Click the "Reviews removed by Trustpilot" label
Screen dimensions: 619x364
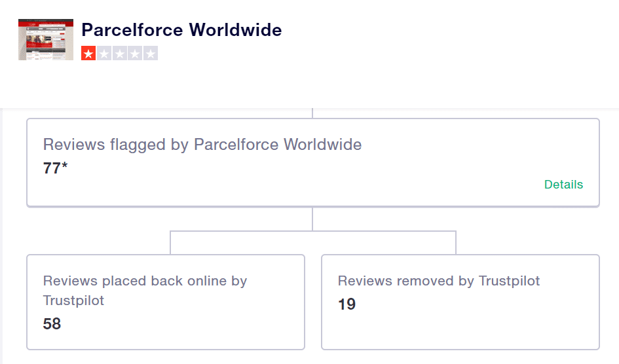(439, 281)
